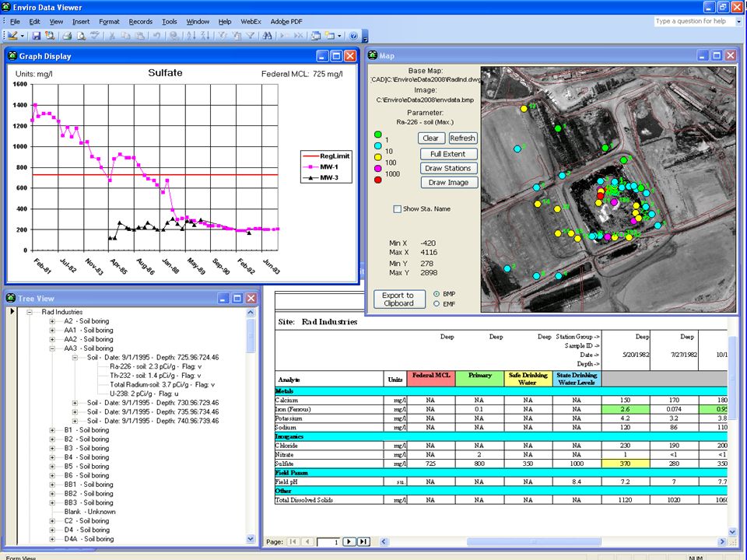Collapse the Soil Depth 725.96:724.46 node
Viewport: 747px width, 560px height.
(75, 358)
